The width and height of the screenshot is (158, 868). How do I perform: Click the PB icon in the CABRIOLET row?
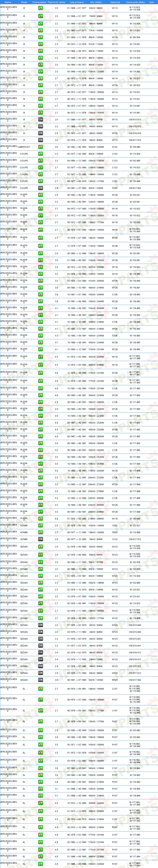41,147
